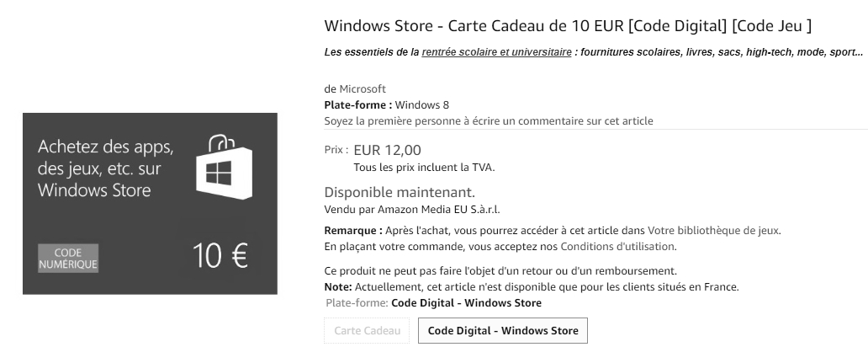Click the CODE NUMÉRIQUE badge on the card
The height and width of the screenshot is (347, 868).
(x=68, y=258)
